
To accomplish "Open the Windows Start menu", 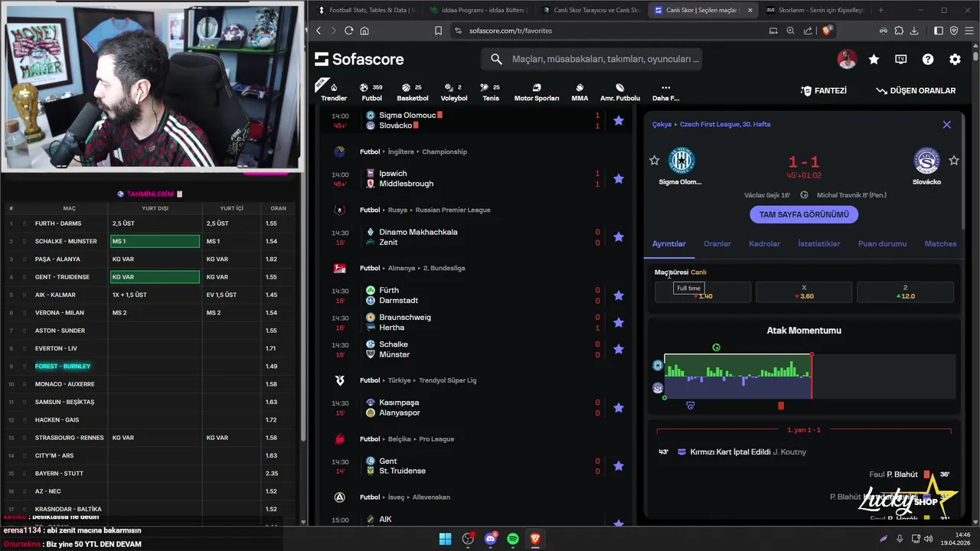I will click(445, 539).
